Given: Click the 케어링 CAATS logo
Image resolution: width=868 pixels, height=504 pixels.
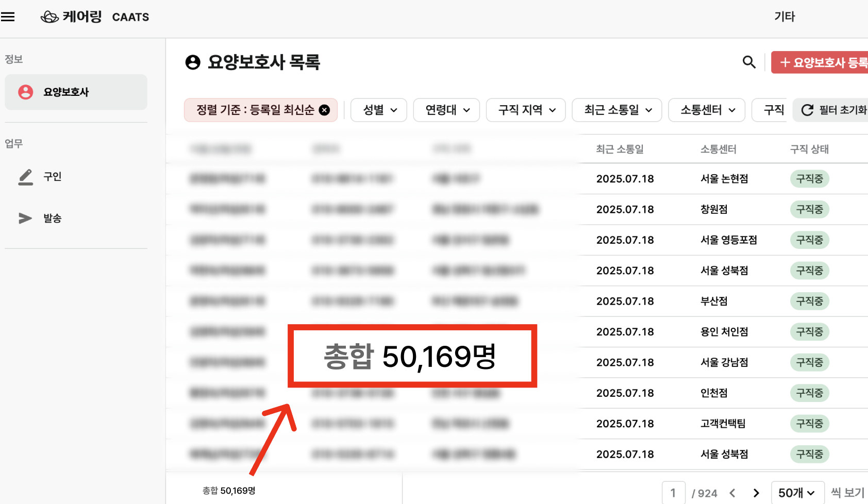Looking at the screenshot, I should pos(95,17).
